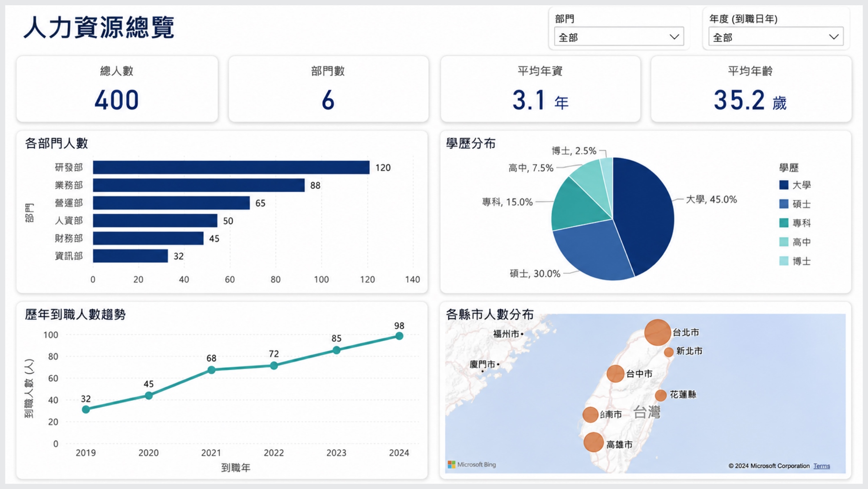The width and height of the screenshot is (868, 489).
Task: Click the 大學 legend color swatch
Action: point(784,185)
